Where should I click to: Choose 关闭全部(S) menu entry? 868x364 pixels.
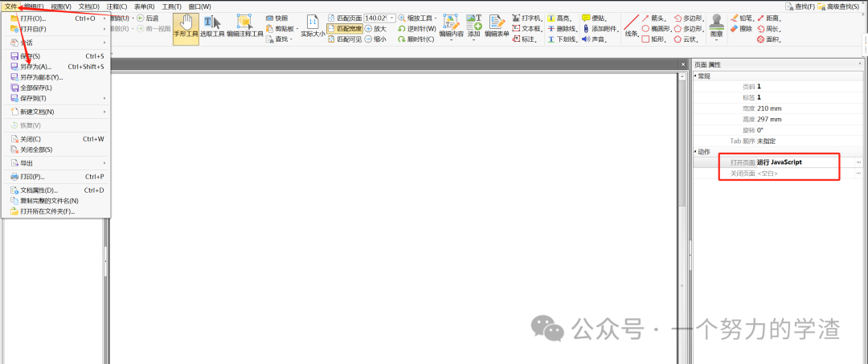coord(56,149)
